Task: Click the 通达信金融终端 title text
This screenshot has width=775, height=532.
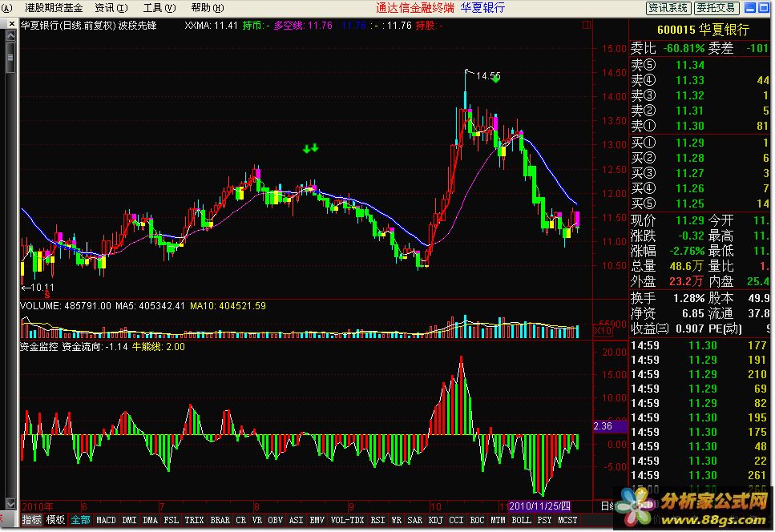Action: 415,8
